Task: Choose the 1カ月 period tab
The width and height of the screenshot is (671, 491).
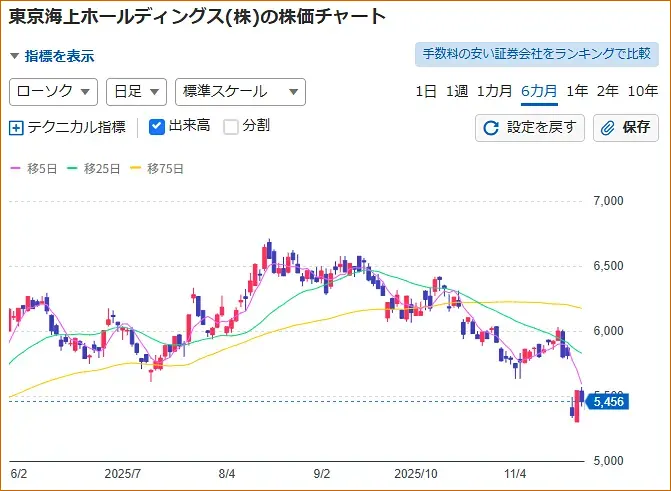Action: coord(495,91)
